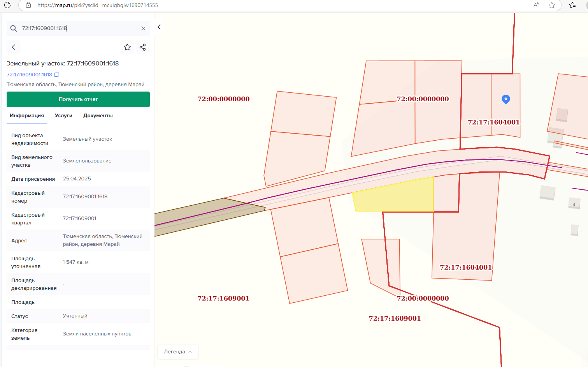Expand the Легенда map legend
Screen dimensions: 588x367
[178, 351]
